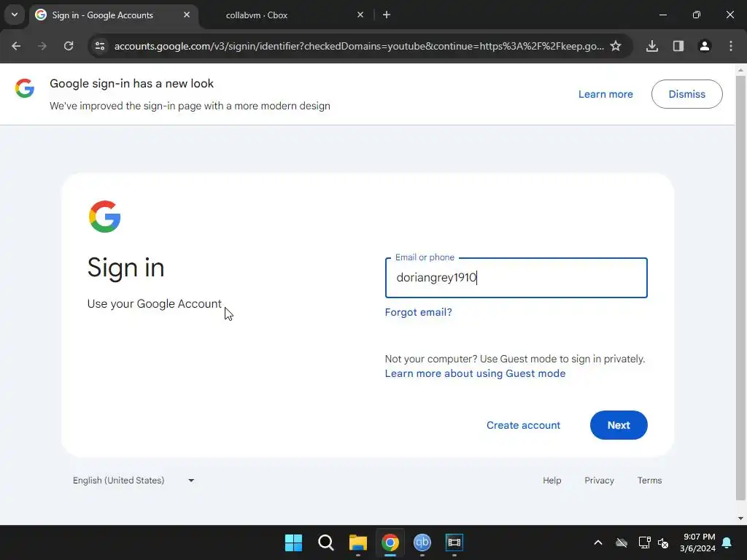Open qBittorrent taskbar icon
The width and height of the screenshot is (747, 560).
(422, 542)
